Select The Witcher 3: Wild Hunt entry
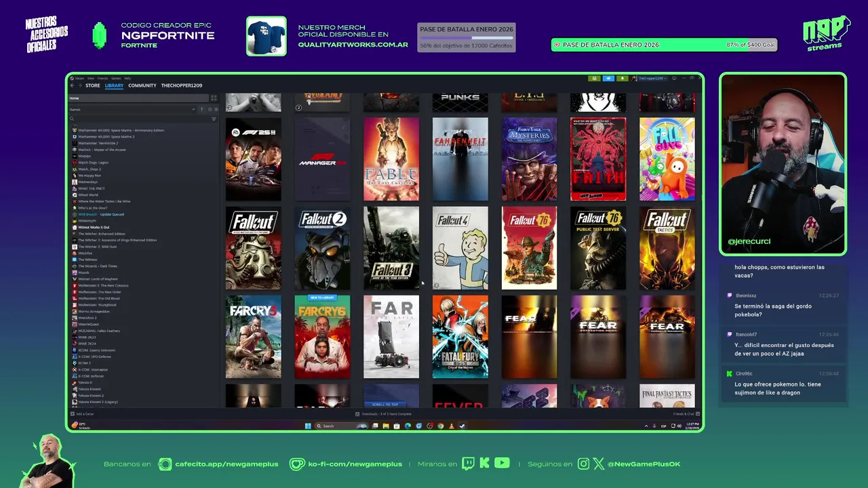 [97, 247]
